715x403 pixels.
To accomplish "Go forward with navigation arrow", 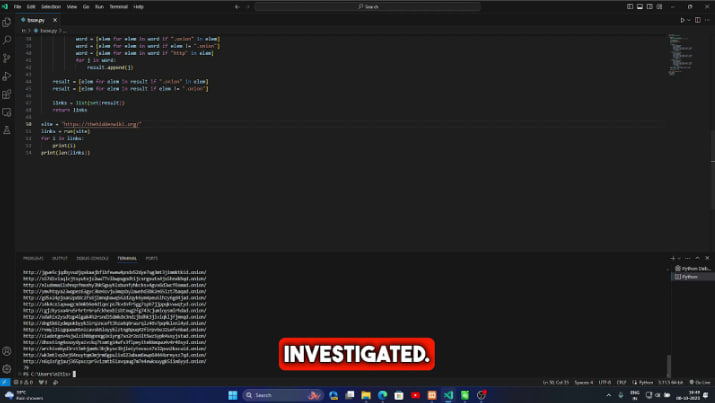I will tap(248, 6).
